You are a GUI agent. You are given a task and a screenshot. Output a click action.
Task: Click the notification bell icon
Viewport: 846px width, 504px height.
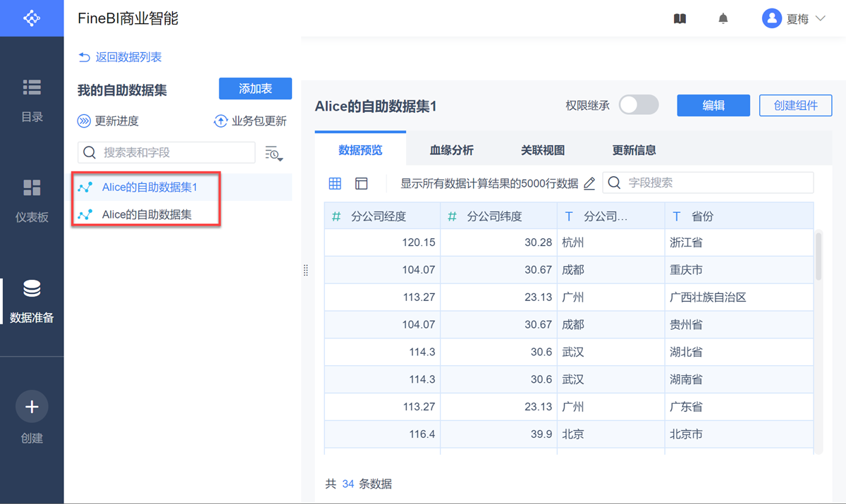pos(723,19)
